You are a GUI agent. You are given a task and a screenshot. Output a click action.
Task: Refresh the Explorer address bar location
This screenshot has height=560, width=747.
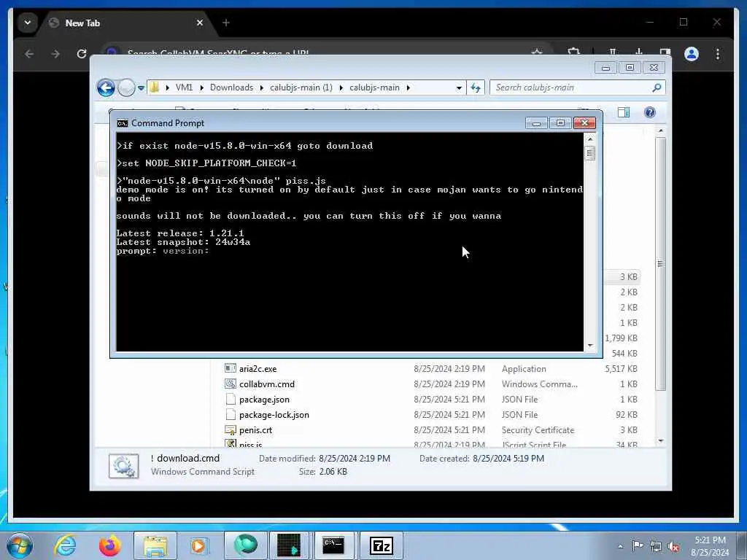coord(476,87)
